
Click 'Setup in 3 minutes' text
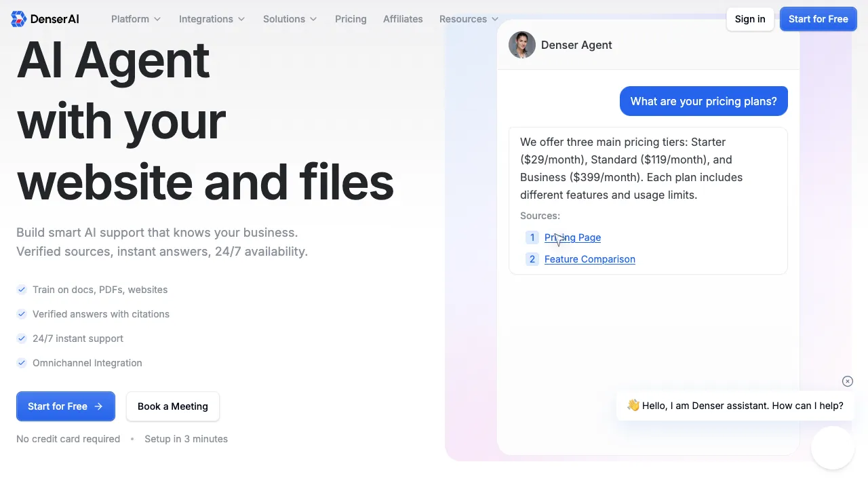(186, 439)
